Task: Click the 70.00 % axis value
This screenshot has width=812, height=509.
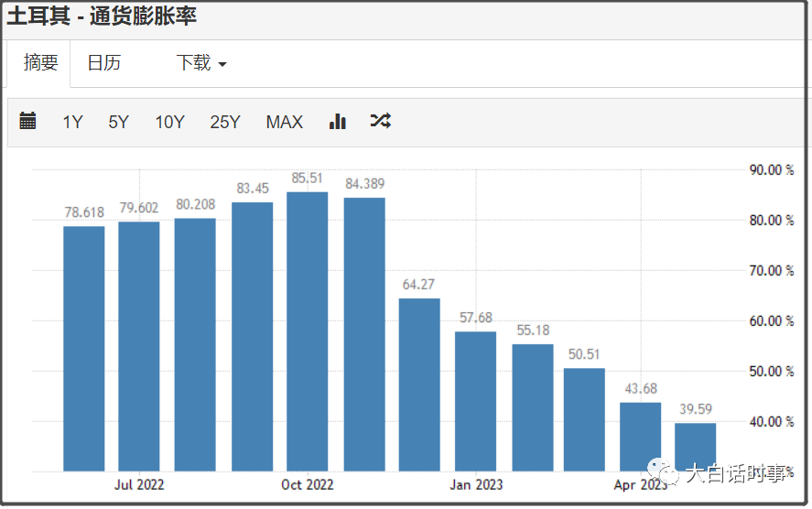Action: click(772, 270)
